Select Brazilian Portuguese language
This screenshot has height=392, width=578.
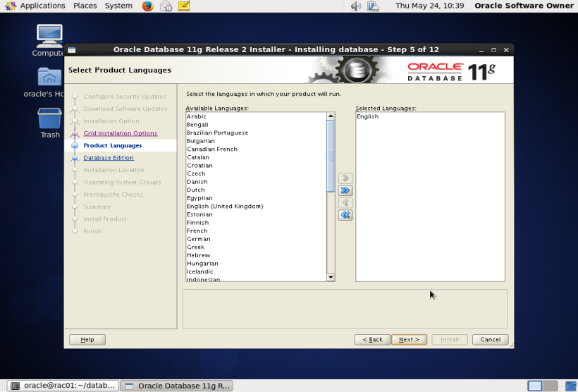(256, 133)
